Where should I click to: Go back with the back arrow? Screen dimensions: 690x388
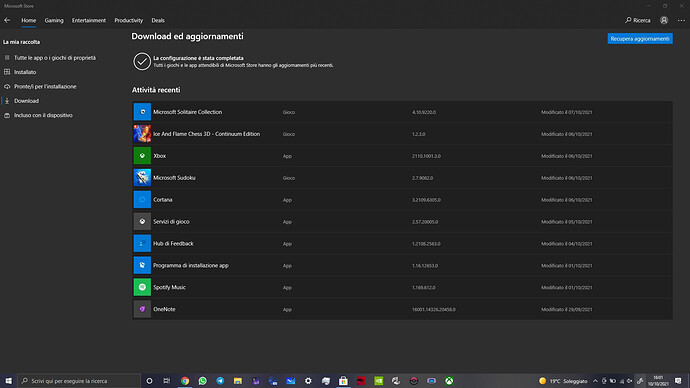point(7,20)
